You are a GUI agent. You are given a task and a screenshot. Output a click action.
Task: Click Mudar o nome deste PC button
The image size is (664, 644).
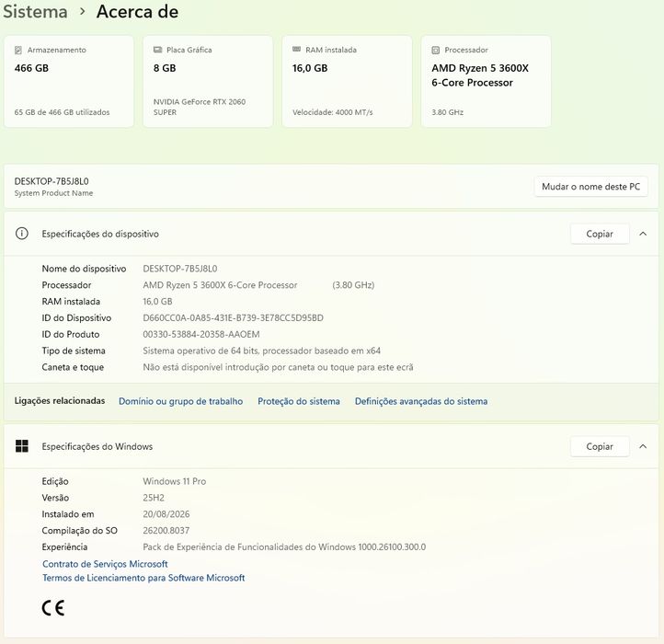coord(590,187)
